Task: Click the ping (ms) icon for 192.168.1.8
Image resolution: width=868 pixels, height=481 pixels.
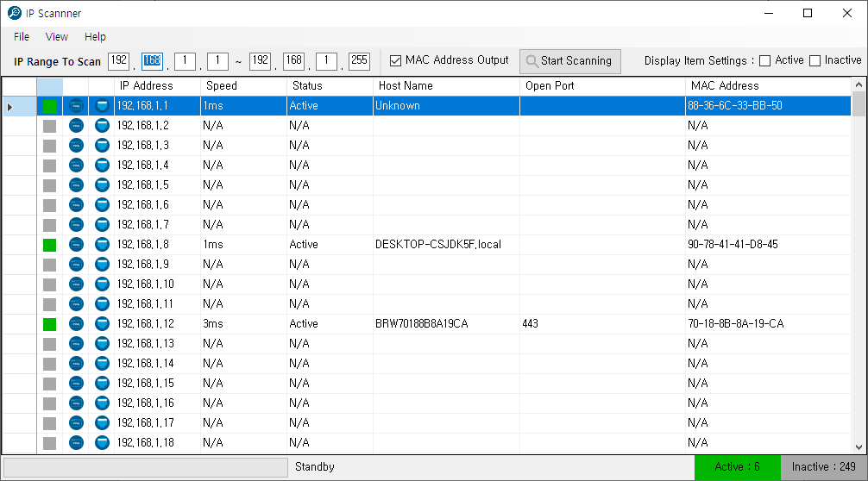Action: click(76, 244)
